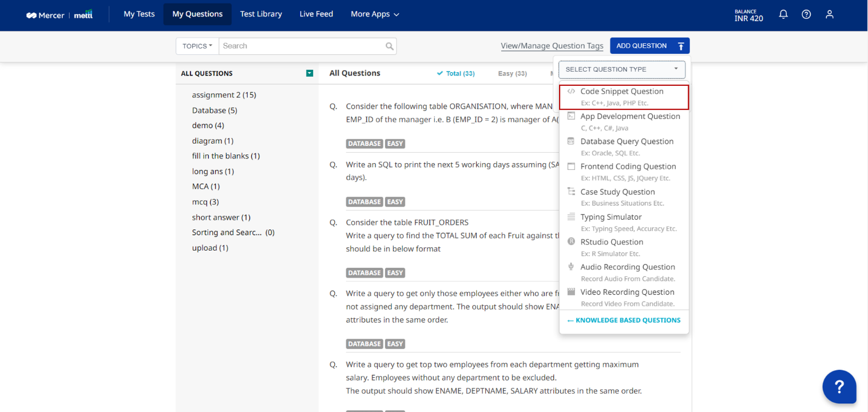Open the user profile icon
Viewport: 868px width, 412px height.
829,15
